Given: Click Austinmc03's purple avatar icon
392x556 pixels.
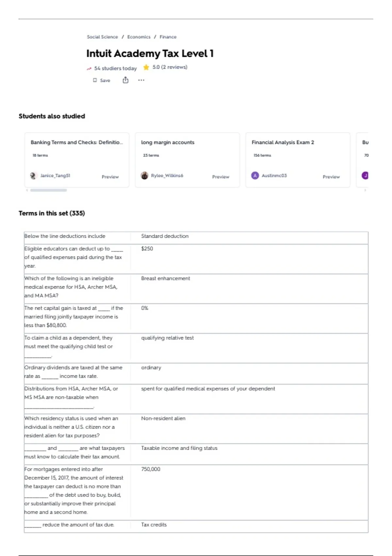Looking at the screenshot, I should point(255,176).
